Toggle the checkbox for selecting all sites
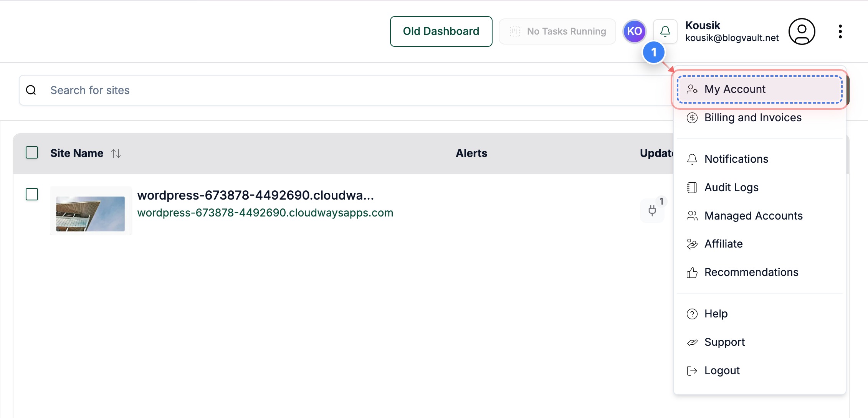Image resolution: width=868 pixels, height=418 pixels. [x=32, y=152]
